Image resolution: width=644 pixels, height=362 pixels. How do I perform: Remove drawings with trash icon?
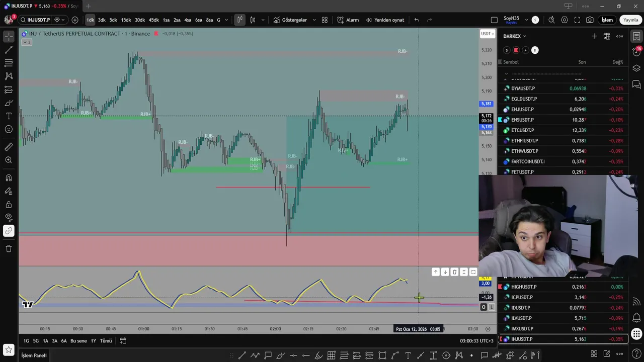tap(9, 248)
